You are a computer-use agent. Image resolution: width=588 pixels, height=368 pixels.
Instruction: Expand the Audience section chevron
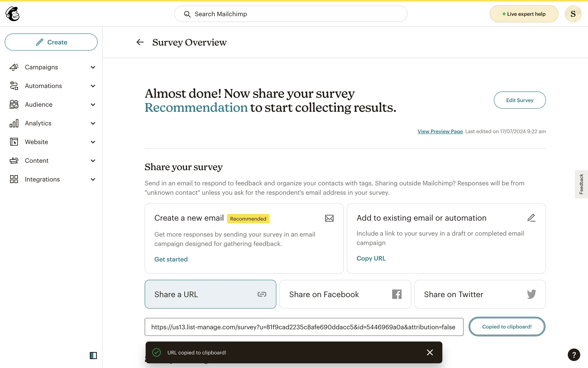[x=93, y=105]
